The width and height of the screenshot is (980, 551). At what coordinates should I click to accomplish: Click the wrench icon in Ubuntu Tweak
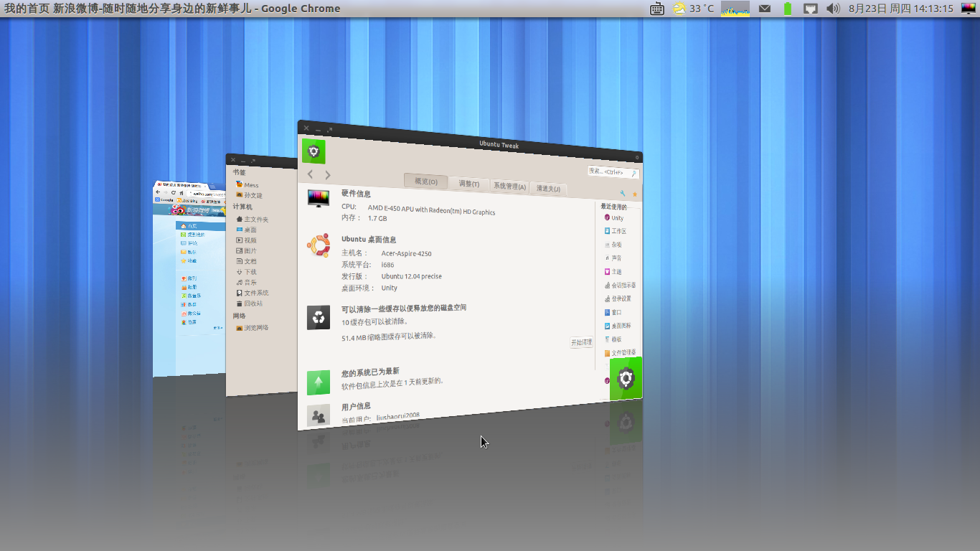623,194
